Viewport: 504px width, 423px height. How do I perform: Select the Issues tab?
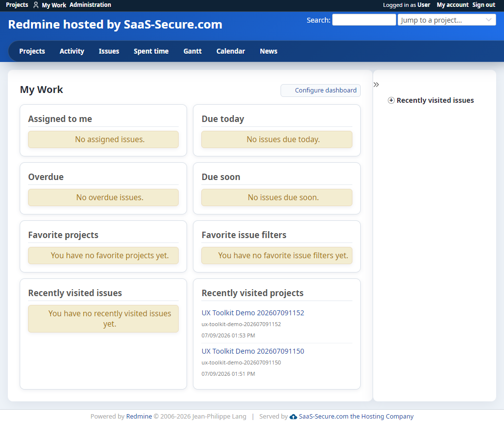(109, 51)
